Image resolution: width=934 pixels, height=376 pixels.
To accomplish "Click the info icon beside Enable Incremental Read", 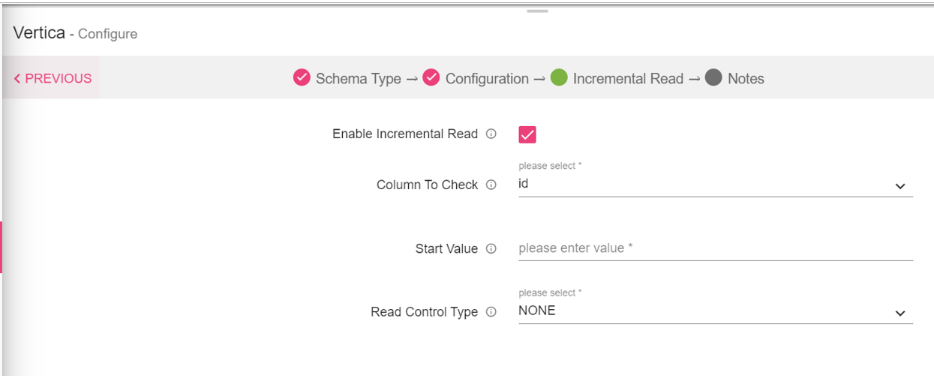I will (x=491, y=134).
